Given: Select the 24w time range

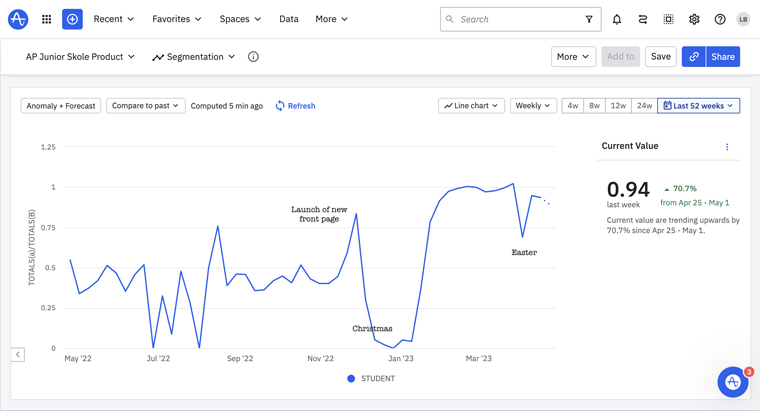Looking at the screenshot, I should pyautogui.click(x=644, y=106).
